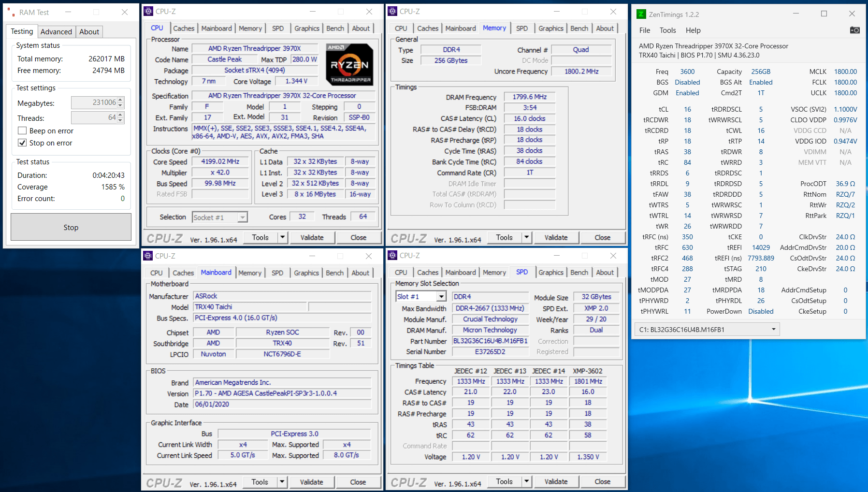Click the MCLK value 1800.00 in ZenTimings
Image resolution: width=868 pixels, height=492 pixels.
[845, 72]
